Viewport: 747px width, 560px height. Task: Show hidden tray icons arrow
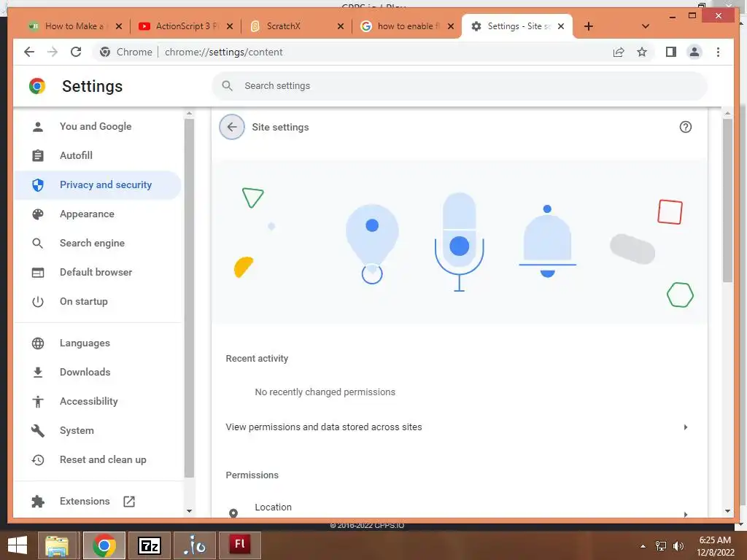point(643,546)
